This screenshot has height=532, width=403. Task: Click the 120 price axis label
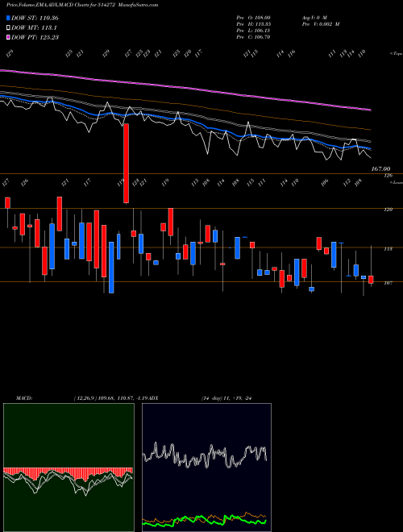[388, 210]
